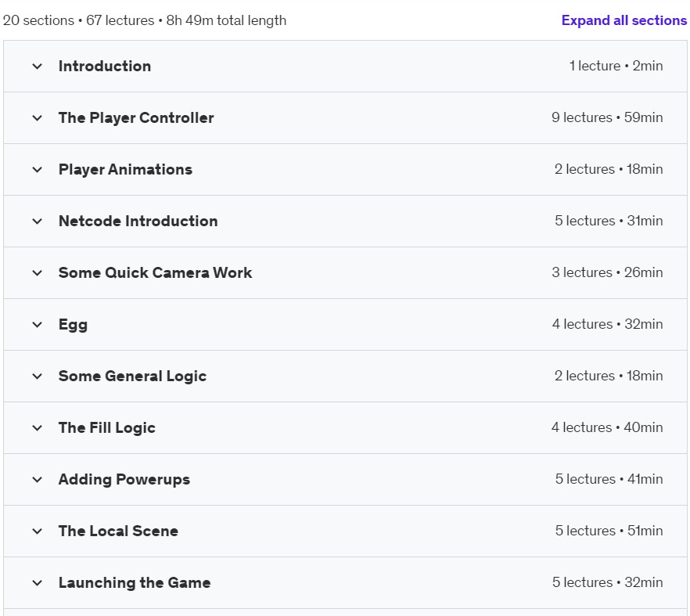690x616 pixels.
Task: Click '5 lectures • 51min' duration text
Action: [x=609, y=531]
